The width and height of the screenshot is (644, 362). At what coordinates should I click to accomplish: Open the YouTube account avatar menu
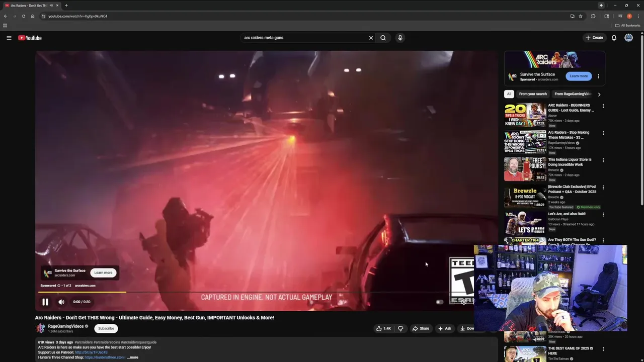(x=628, y=38)
